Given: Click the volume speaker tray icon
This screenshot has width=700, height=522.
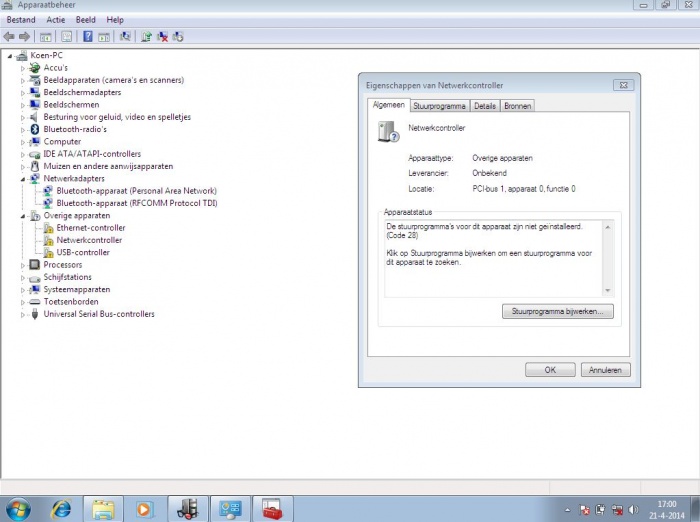Looking at the screenshot, I should click(633, 509).
